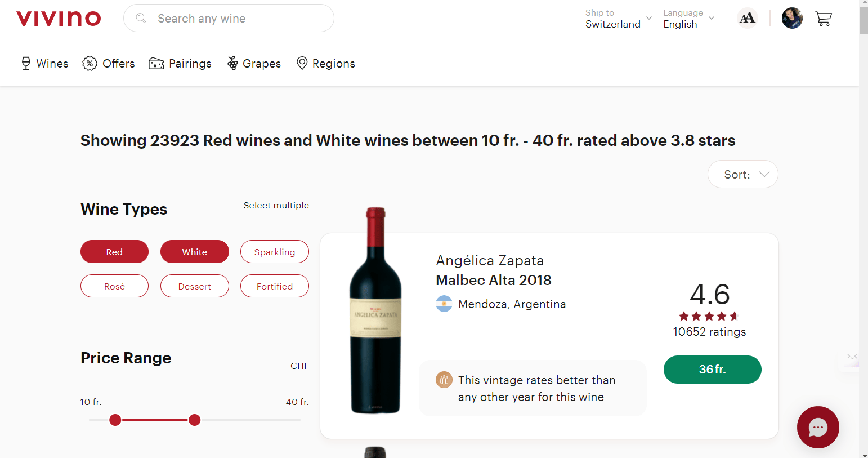Enable the Sparkling wine filter
868x458 pixels.
[274, 251]
